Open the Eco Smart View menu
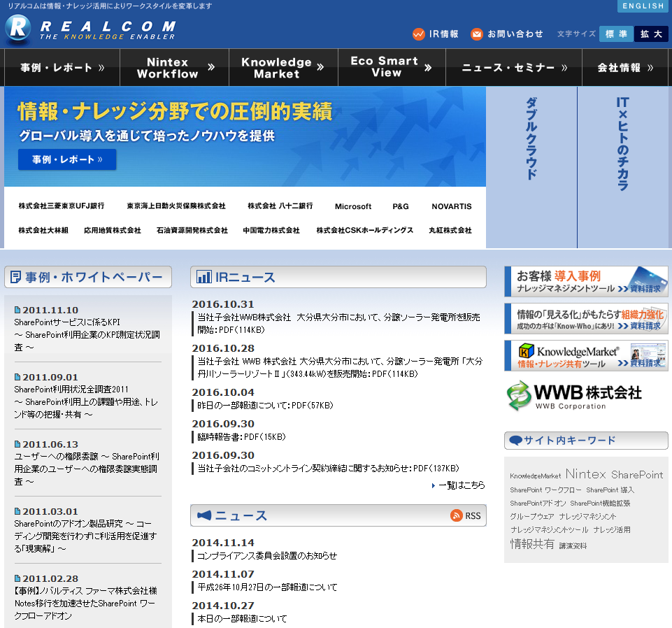Viewport: 672px width, 628px height. [392, 68]
